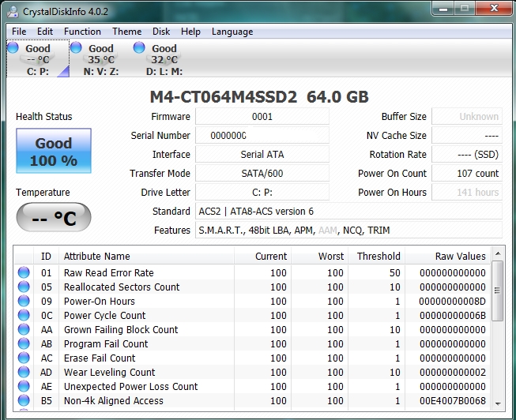516x420 pixels.
Task: Click the SATA/600 transfer mode field
Action: [x=262, y=174]
